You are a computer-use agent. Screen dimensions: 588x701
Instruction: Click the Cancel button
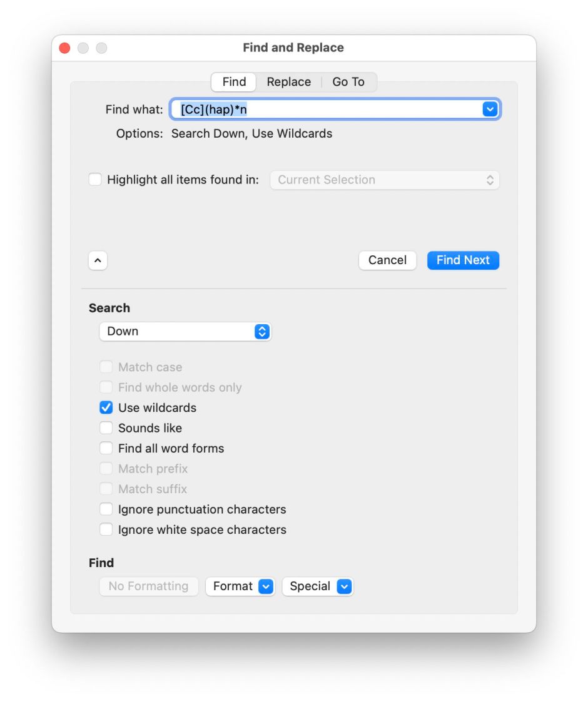click(x=387, y=260)
